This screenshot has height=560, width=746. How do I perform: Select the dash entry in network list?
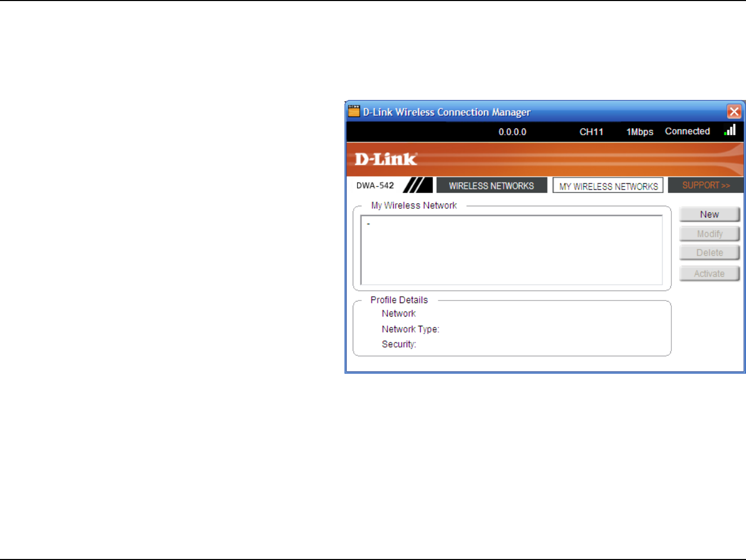point(368,224)
